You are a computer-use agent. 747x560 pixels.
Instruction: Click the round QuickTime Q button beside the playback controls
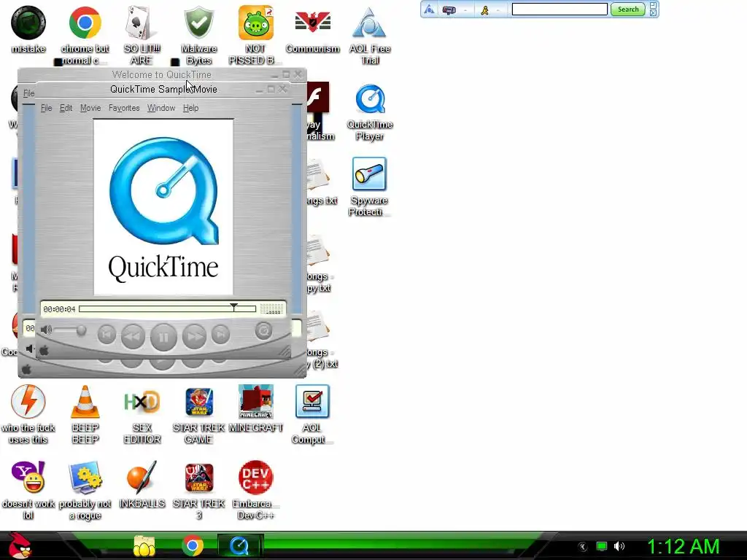[263, 330]
